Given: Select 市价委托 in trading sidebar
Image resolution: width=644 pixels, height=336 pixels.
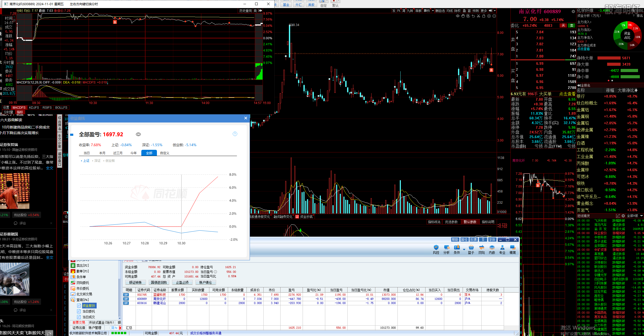Looking at the screenshot, I should pos(80,288).
